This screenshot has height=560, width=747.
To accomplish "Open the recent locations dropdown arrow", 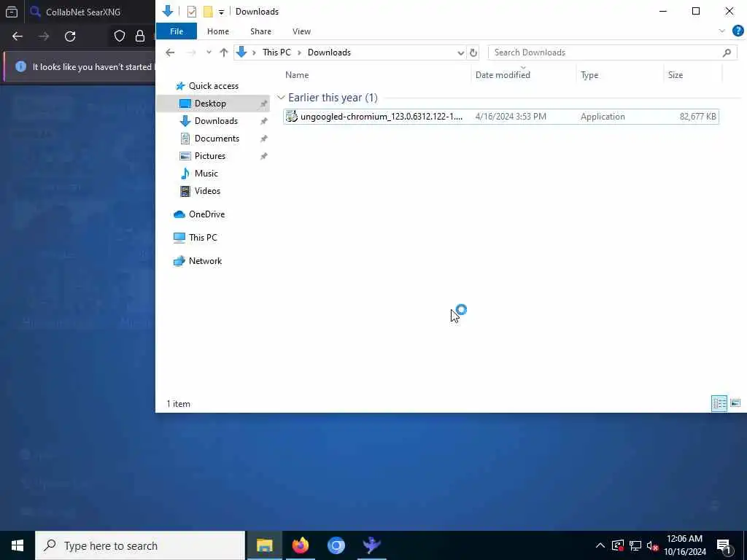I will 209,52.
